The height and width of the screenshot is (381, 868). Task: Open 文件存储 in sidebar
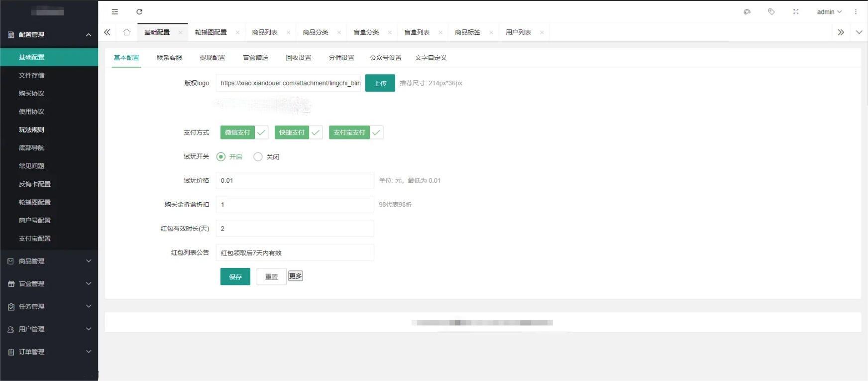point(32,75)
